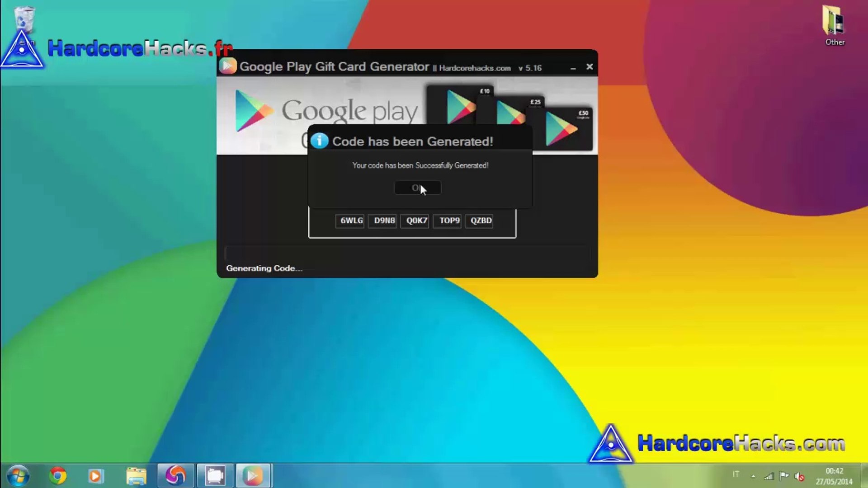Click the network signal icon in the tray
This screenshot has height=488, width=868.
click(x=769, y=476)
